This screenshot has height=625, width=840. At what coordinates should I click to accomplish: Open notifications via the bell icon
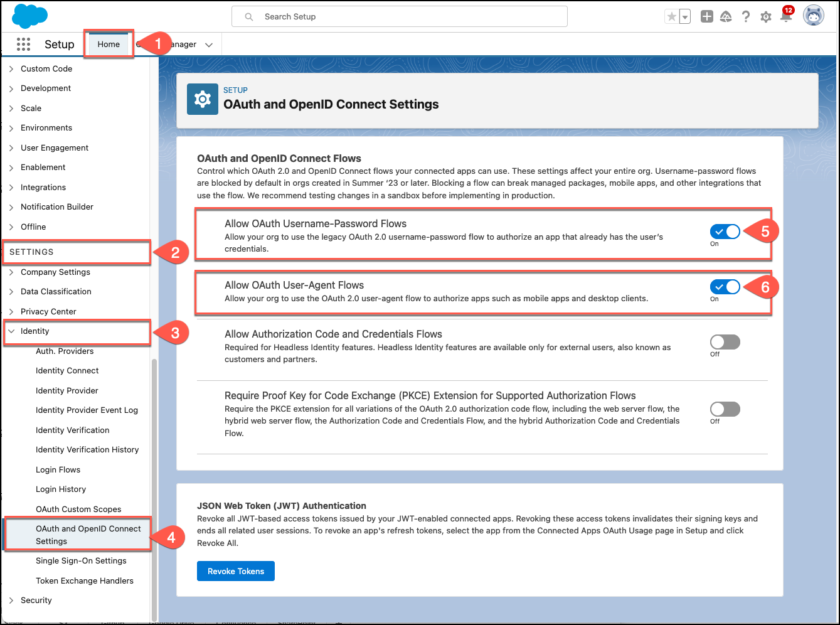785,17
